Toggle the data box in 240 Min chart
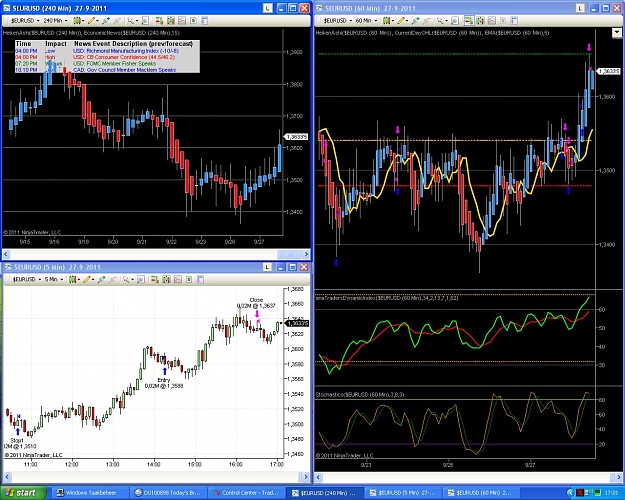Viewport: 625px width, 500px height. pyautogui.click(x=145, y=20)
